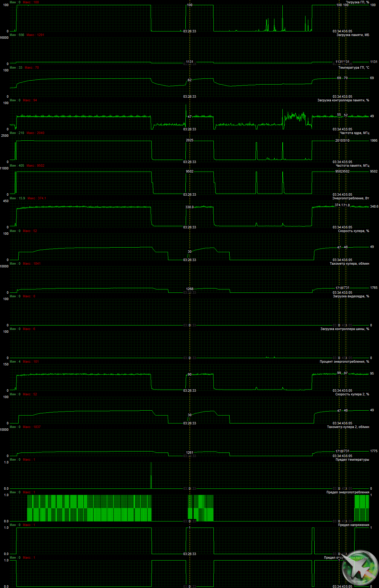Click fan 2 tachometer current value '1775'
Screen dimensions: 379x588
tap(374, 451)
